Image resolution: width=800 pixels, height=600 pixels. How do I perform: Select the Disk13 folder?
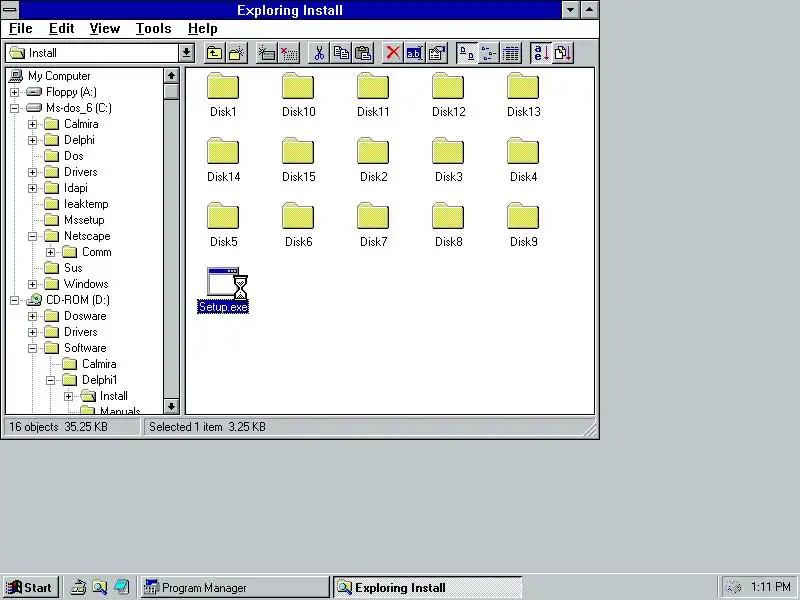(x=523, y=95)
